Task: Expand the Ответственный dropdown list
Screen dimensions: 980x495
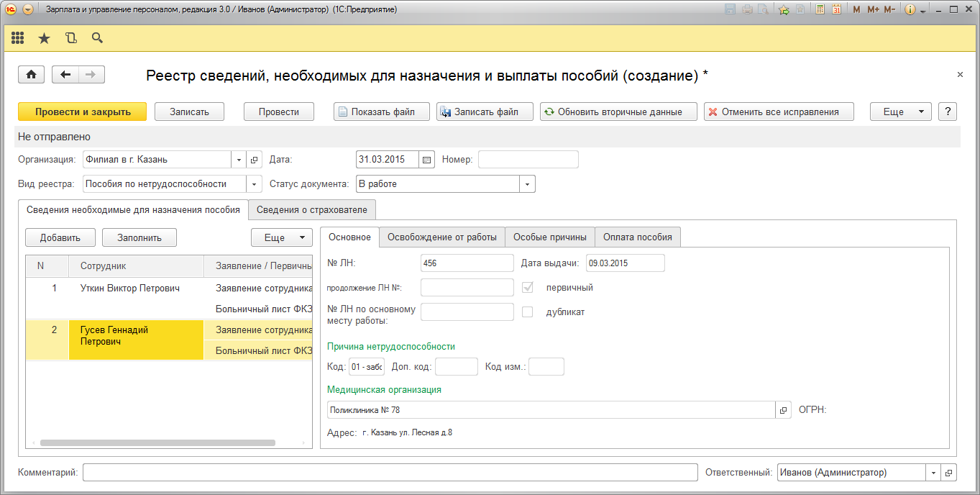Action: coord(933,473)
